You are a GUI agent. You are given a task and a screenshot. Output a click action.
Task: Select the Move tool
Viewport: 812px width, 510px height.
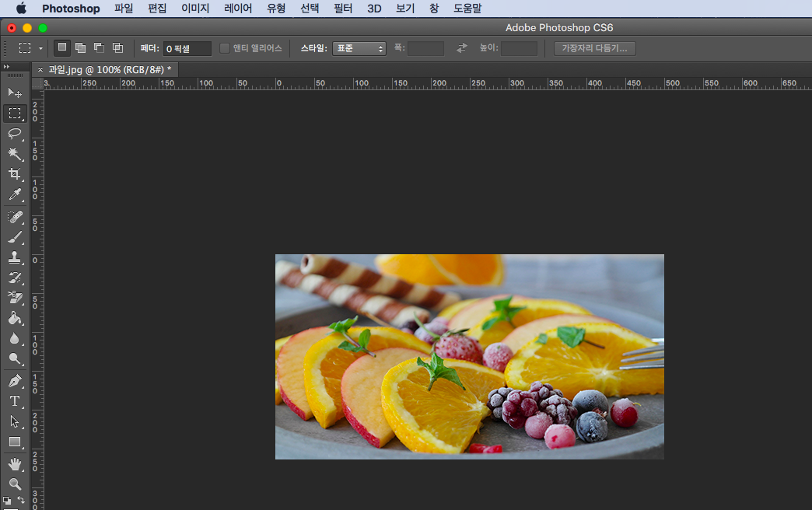pos(15,93)
